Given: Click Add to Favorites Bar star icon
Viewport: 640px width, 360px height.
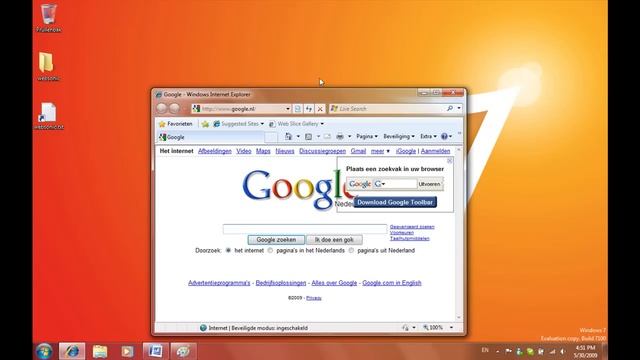Looking at the screenshot, I should tap(205, 124).
